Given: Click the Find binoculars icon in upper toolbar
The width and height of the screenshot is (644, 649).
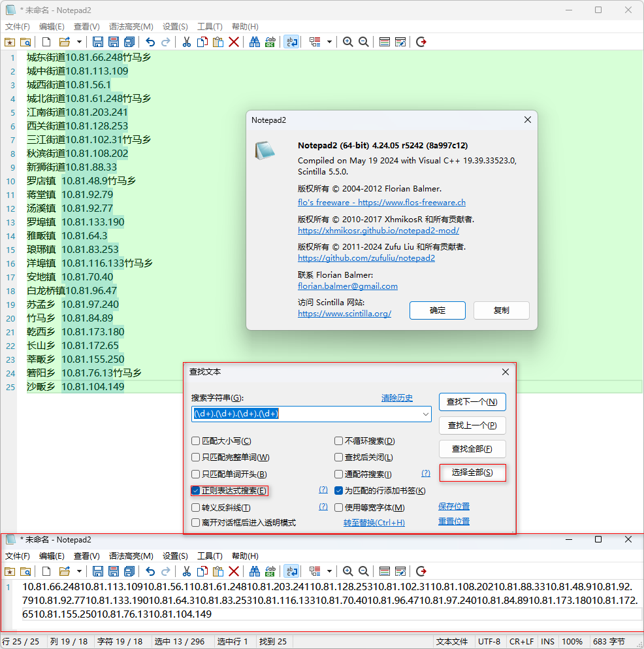Looking at the screenshot, I should (x=255, y=42).
